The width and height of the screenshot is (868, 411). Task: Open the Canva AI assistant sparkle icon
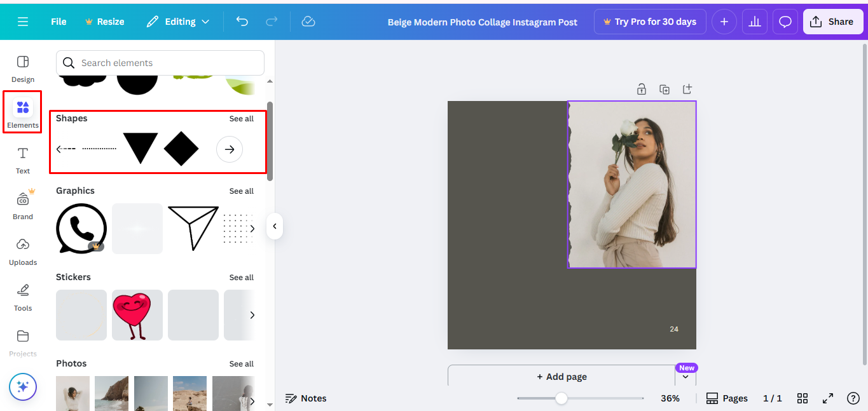click(22, 386)
